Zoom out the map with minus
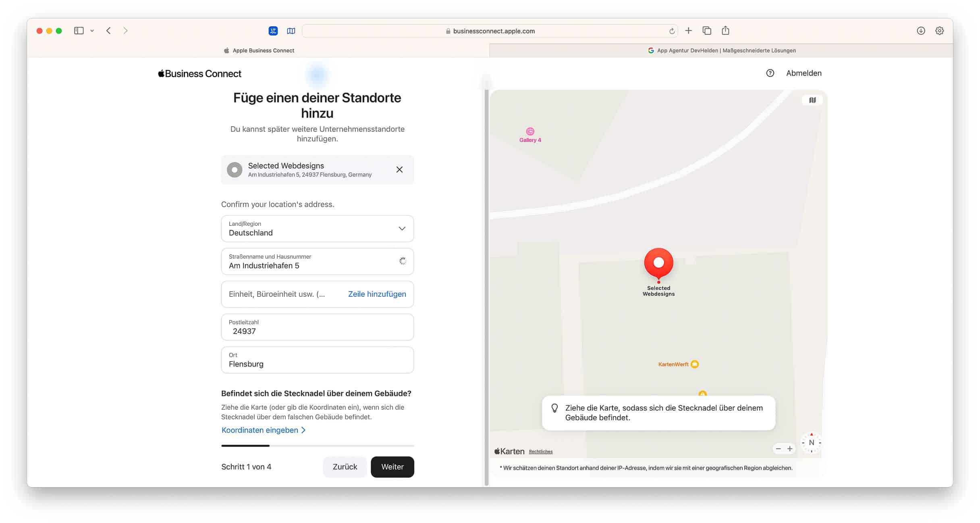980x523 pixels. click(778, 448)
